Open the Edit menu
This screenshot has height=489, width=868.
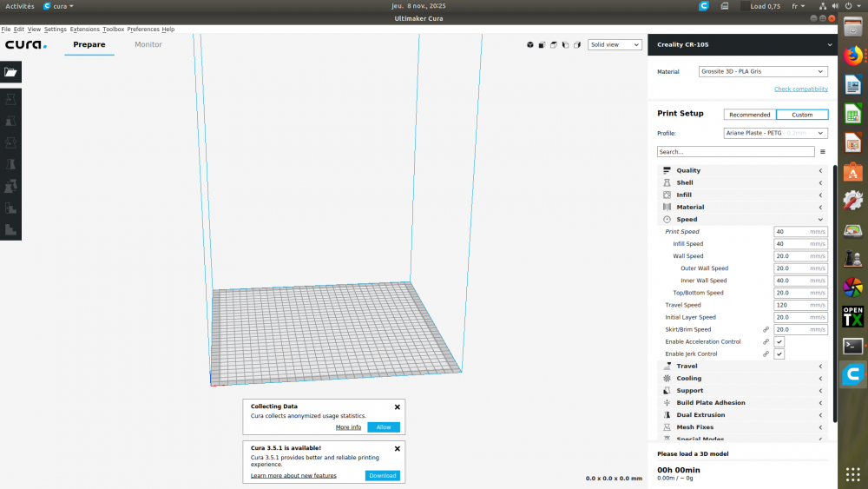pos(19,30)
